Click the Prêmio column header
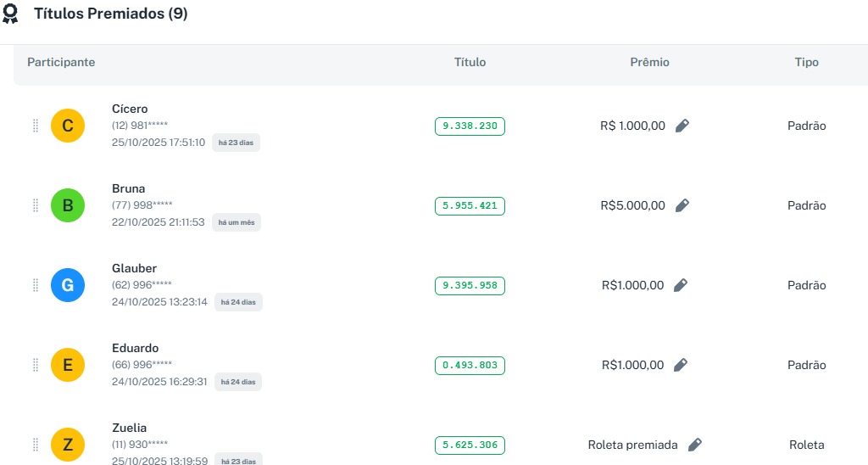 pyautogui.click(x=649, y=62)
